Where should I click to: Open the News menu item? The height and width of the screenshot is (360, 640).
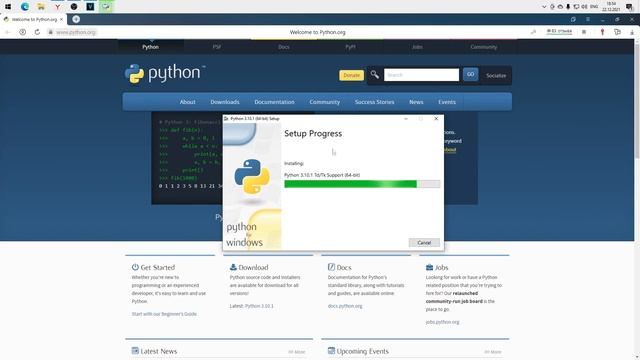tap(416, 102)
